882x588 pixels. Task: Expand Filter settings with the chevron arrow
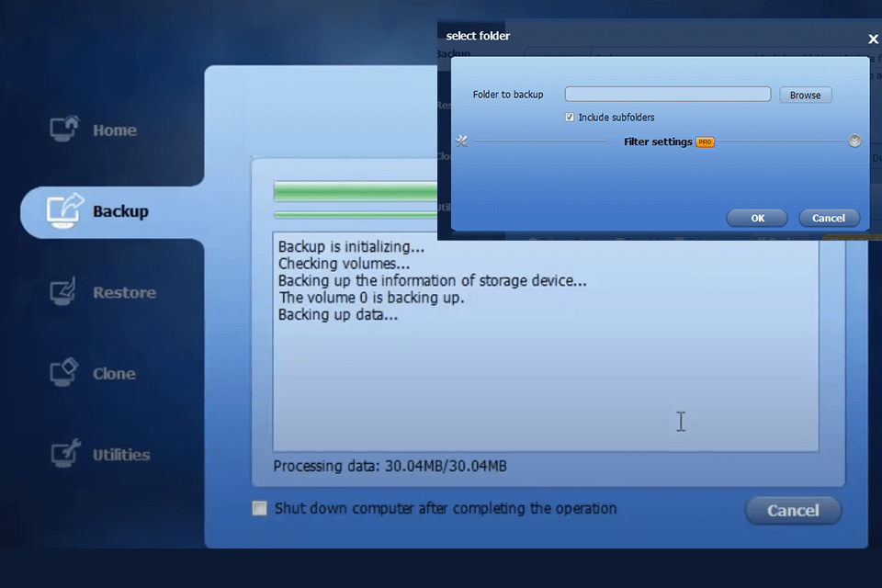(854, 141)
